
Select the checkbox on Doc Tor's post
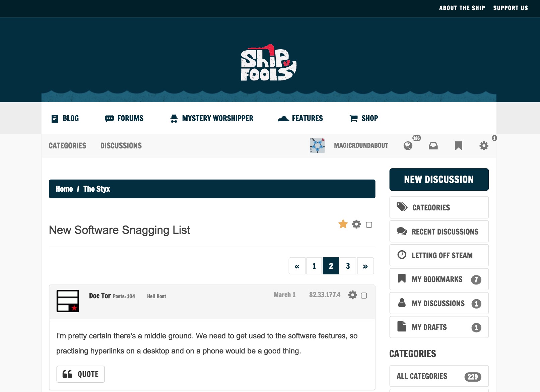tap(364, 296)
